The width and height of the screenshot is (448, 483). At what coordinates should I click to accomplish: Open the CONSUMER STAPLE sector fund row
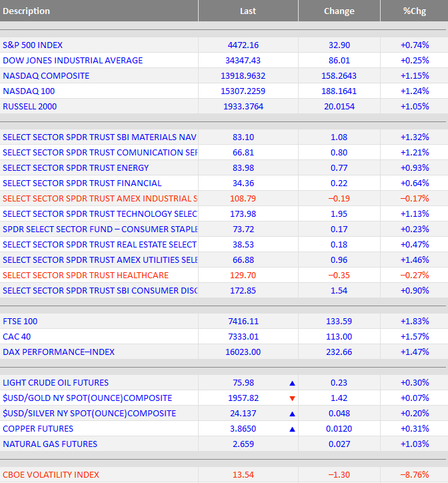[224, 229]
